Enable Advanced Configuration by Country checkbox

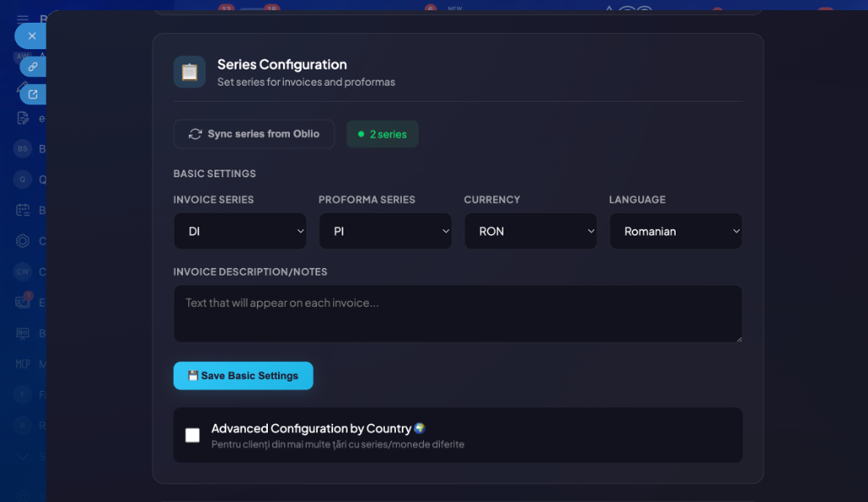pyautogui.click(x=192, y=435)
